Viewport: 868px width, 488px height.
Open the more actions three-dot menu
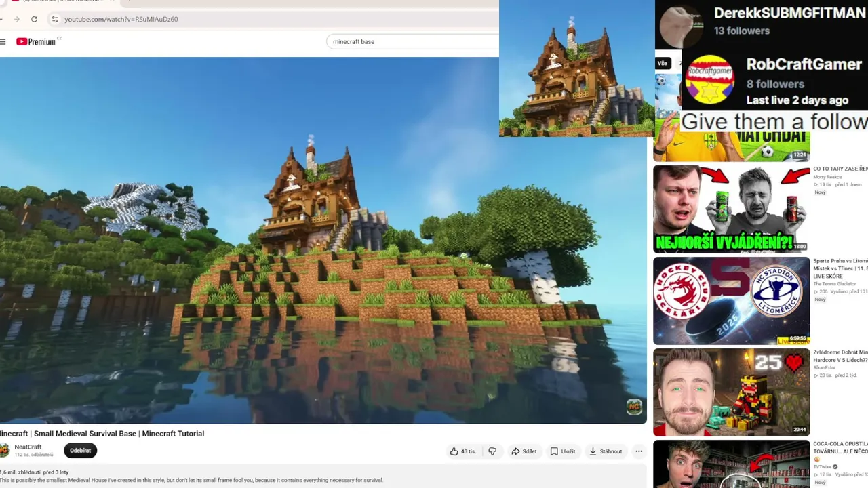[x=638, y=451]
